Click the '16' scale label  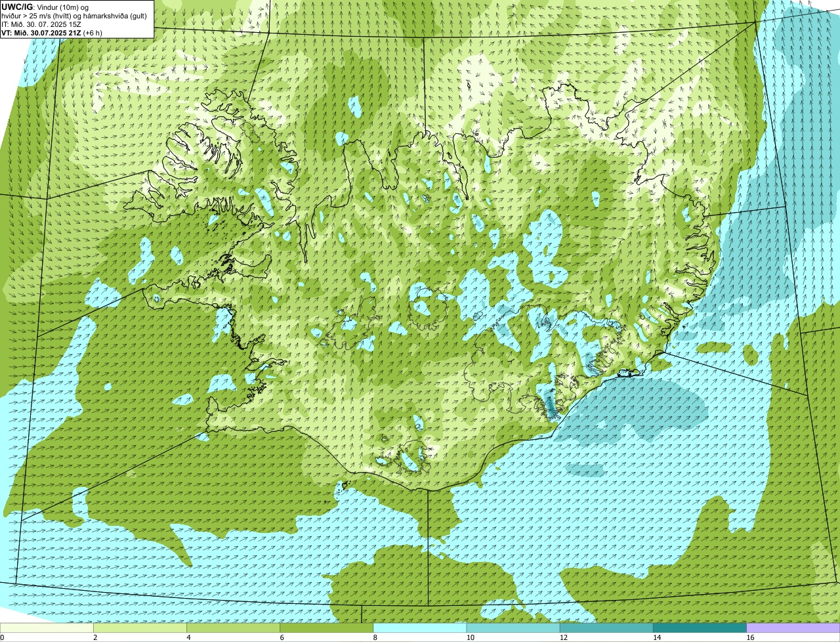point(750,637)
